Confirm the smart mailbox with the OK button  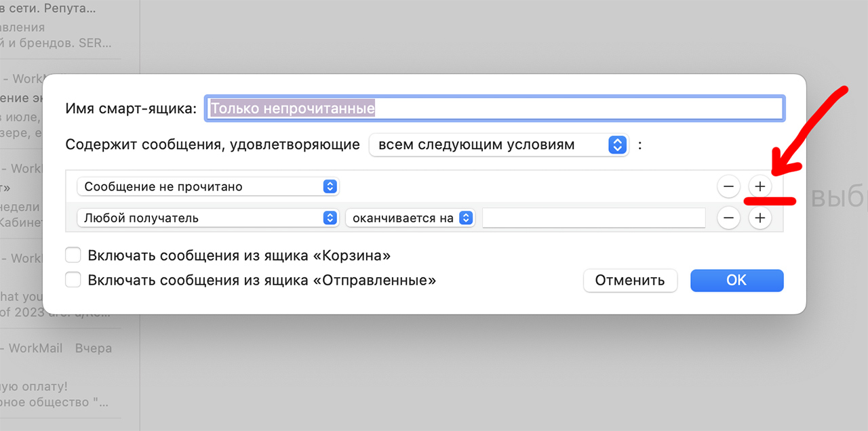click(x=736, y=280)
